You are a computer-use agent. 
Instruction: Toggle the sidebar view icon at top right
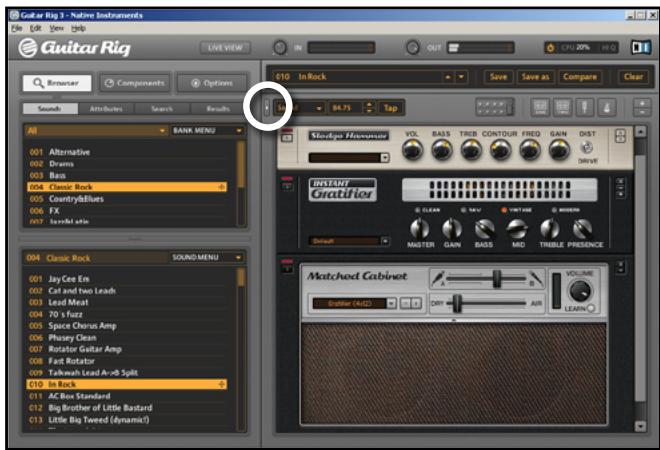[641, 48]
